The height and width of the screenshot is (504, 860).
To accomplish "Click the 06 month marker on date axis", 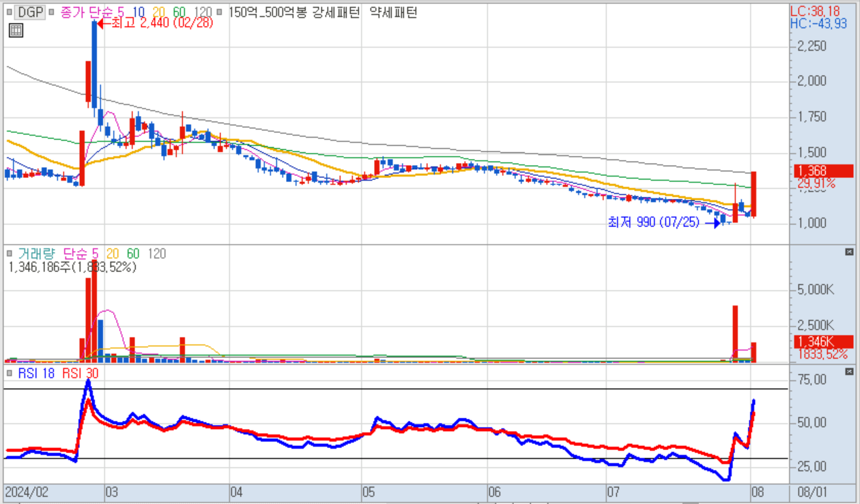I will tap(494, 492).
